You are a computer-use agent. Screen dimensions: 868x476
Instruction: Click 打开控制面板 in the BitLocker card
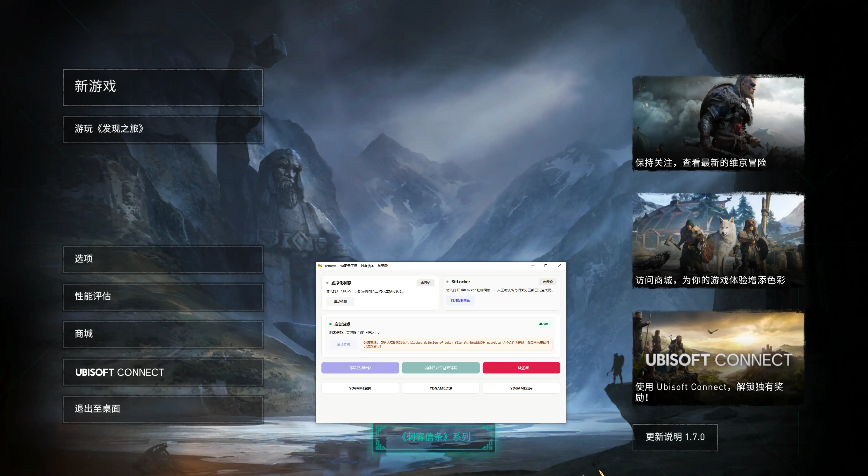460,300
